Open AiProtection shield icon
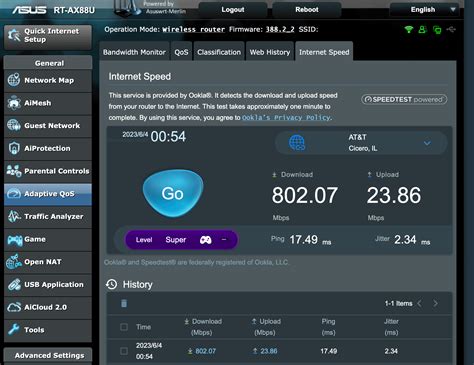 pyautogui.click(x=14, y=148)
